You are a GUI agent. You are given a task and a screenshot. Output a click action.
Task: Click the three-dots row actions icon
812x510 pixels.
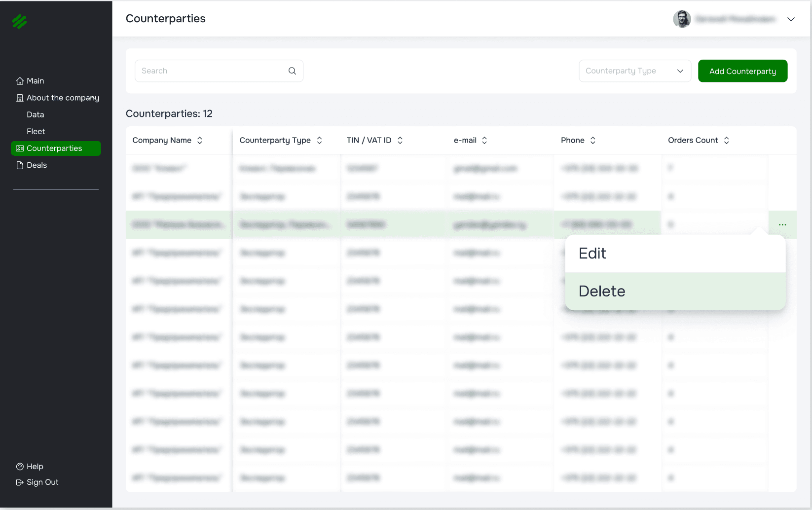[782, 225]
